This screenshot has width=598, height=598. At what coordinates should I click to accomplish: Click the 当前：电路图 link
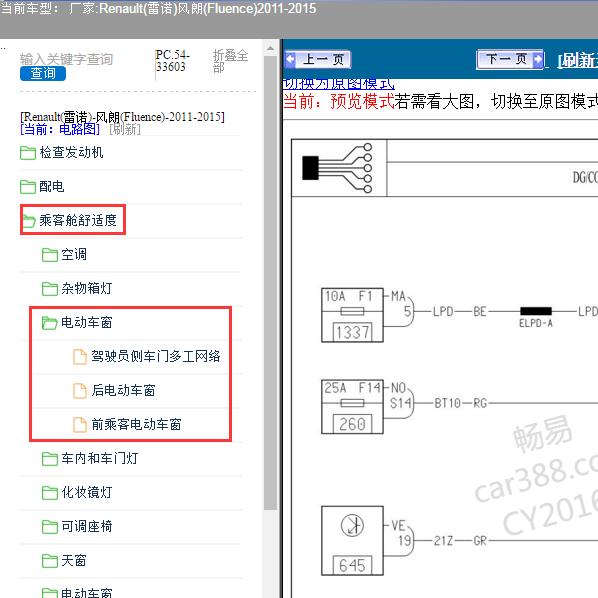[x=60, y=129]
